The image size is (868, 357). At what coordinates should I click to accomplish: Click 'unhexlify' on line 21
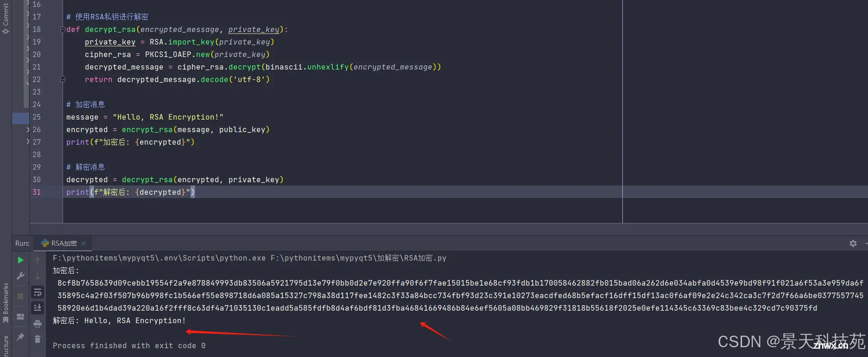click(328, 67)
